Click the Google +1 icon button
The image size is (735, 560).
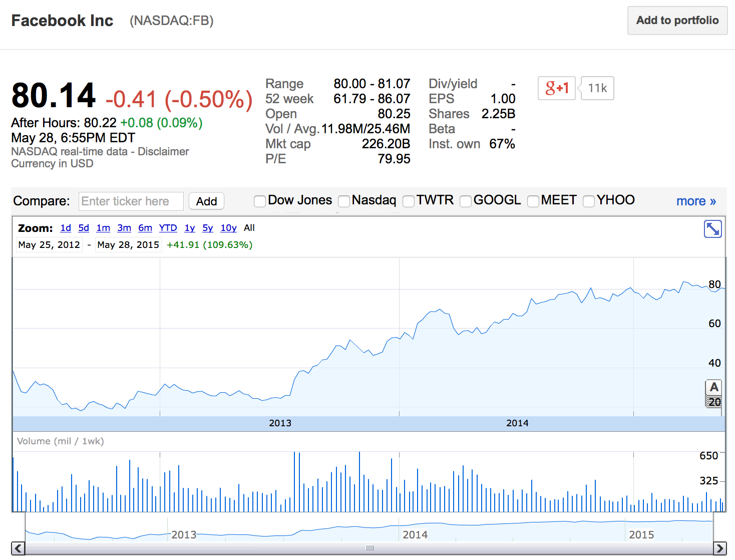click(557, 88)
